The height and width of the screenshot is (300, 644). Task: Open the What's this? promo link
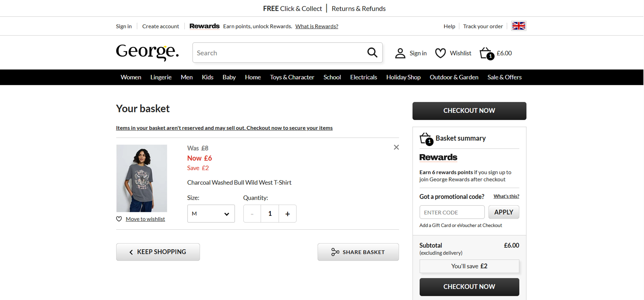click(506, 196)
